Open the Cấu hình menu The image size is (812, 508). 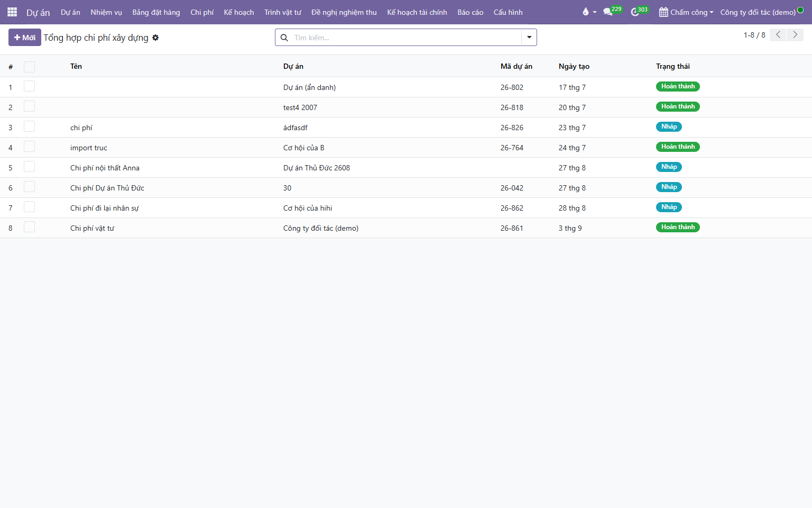pos(508,12)
